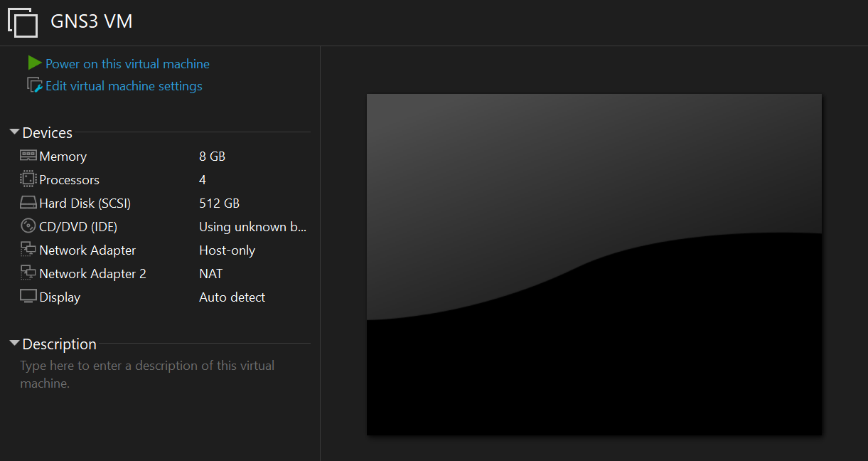This screenshot has width=868, height=461.
Task: Click the Display monitor icon
Action: click(28, 297)
